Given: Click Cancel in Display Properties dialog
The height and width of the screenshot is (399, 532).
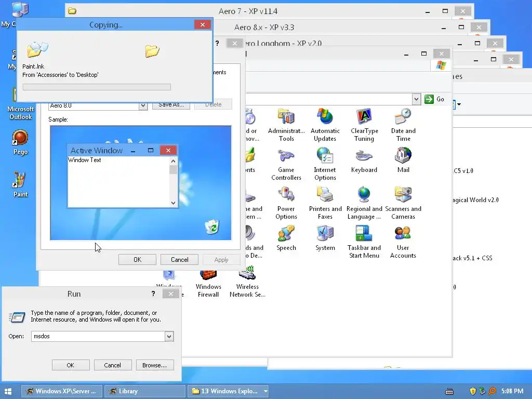Looking at the screenshot, I should tap(179, 260).
